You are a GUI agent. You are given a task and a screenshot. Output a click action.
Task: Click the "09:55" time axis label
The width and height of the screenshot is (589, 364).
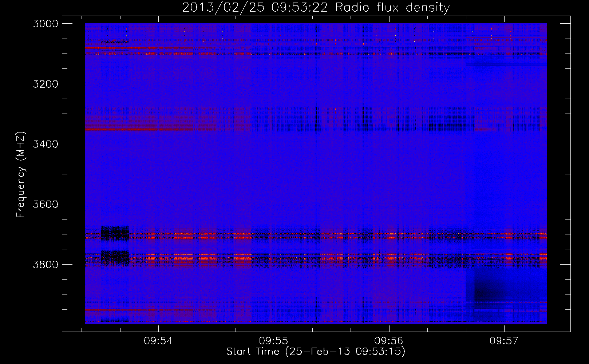[273, 341]
